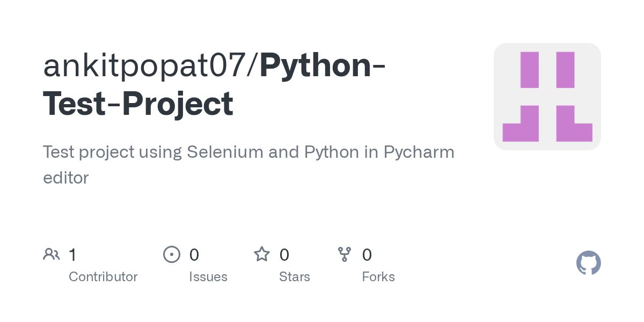Click the word 'editor' in the description
The height and width of the screenshot is (322, 644).
point(65,178)
